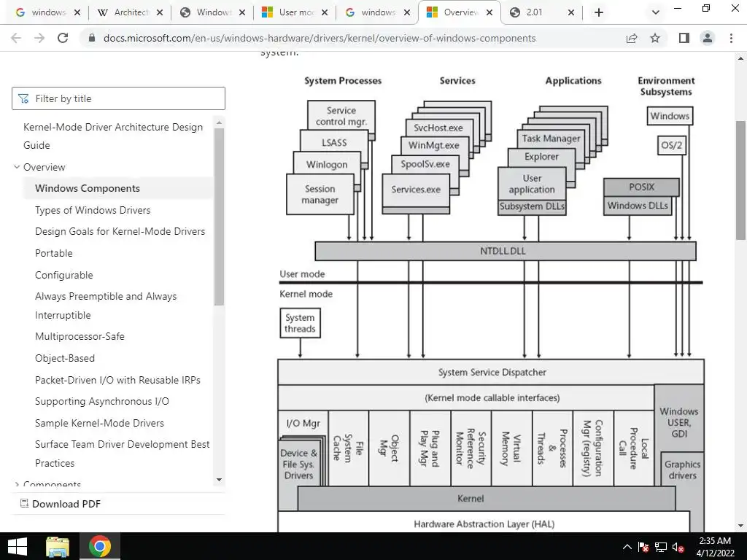Click the network tray icon

pos(660,547)
